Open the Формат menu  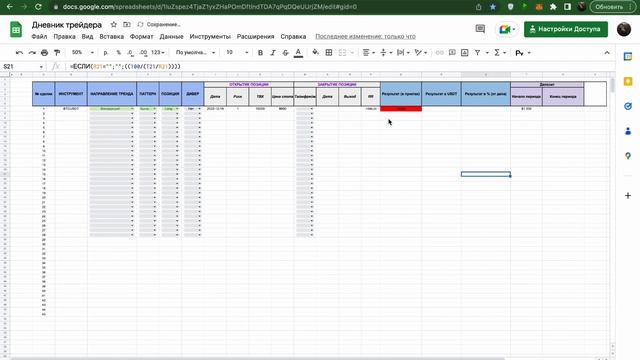tap(141, 36)
